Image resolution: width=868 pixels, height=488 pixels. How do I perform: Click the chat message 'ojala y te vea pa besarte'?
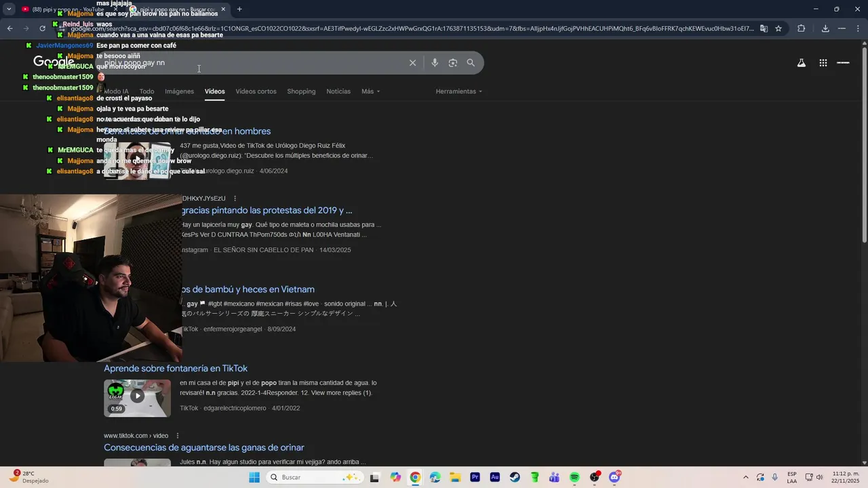pos(132,108)
